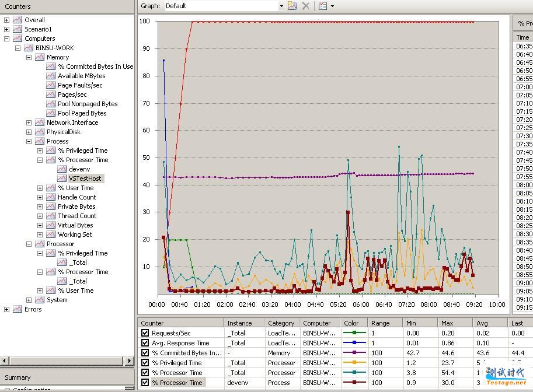Click the Available MBytes counter icon

[51, 76]
